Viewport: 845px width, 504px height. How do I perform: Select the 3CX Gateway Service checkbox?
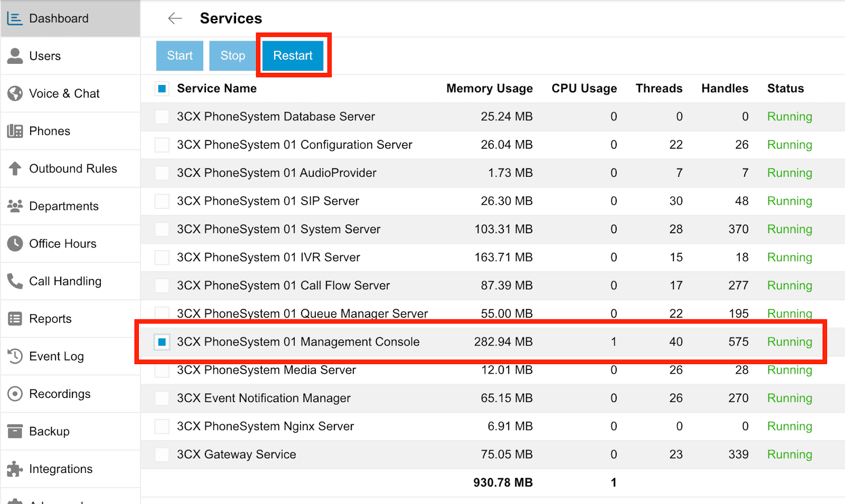[x=162, y=454]
